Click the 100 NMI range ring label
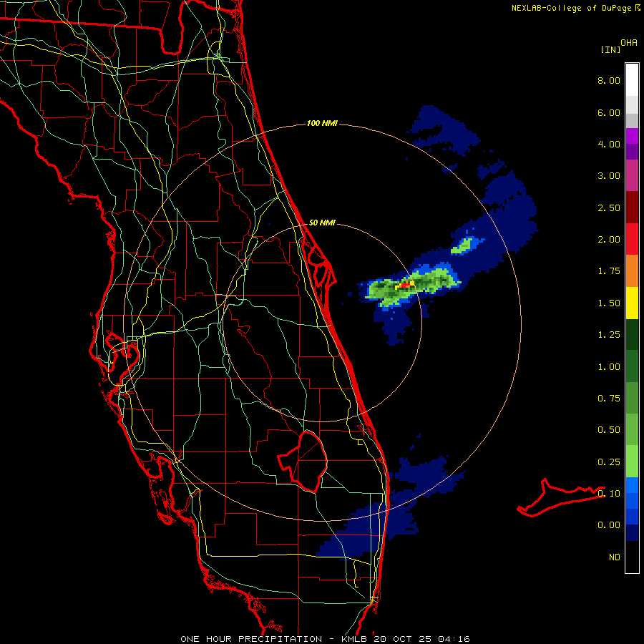 [322, 123]
